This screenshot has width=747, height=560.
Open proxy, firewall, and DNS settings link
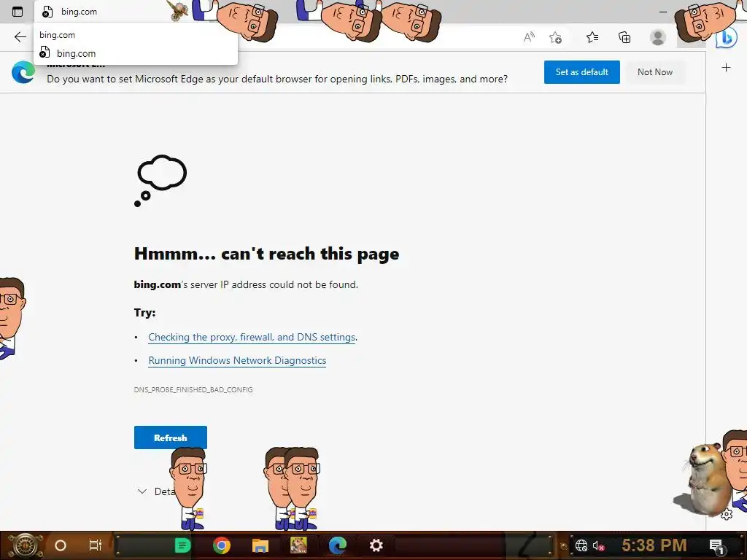click(252, 337)
